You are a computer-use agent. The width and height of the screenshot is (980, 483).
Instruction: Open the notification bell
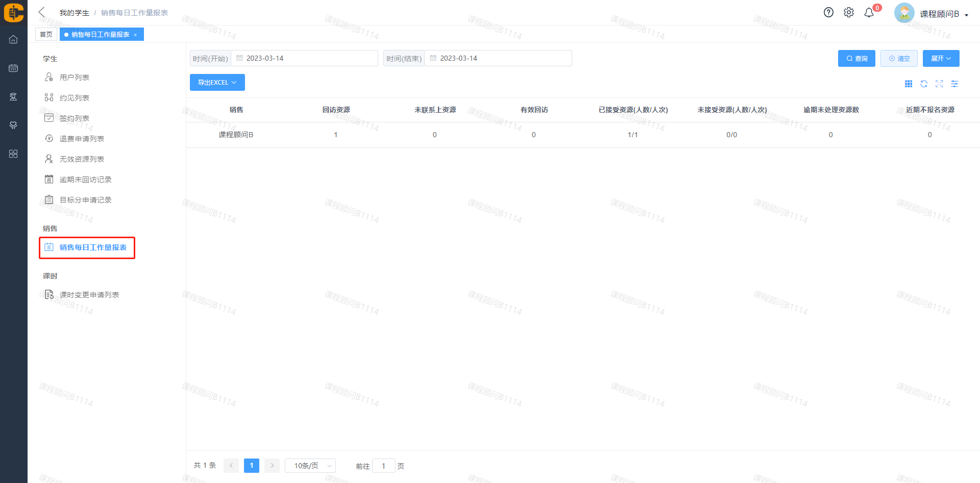click(x=869, y=13)
